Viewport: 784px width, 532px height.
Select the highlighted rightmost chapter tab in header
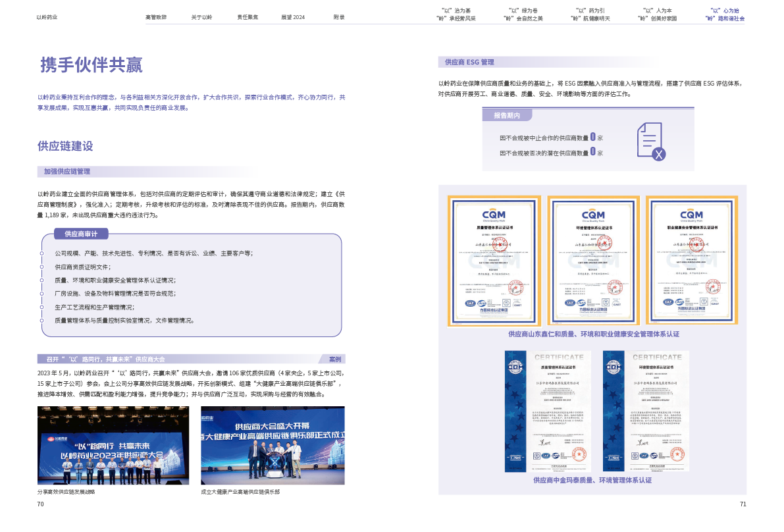tap(725, 14)
